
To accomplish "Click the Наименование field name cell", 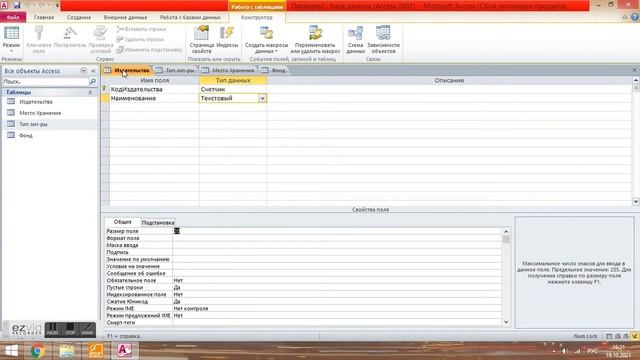I will tap(154, 98).
